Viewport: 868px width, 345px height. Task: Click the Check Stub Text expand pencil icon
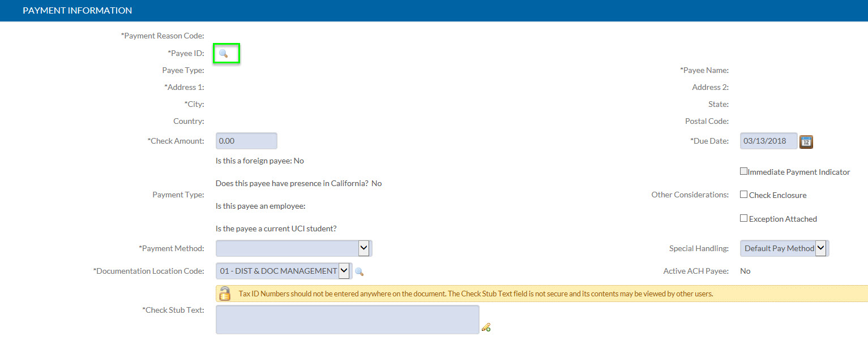[x=486, y=327]
